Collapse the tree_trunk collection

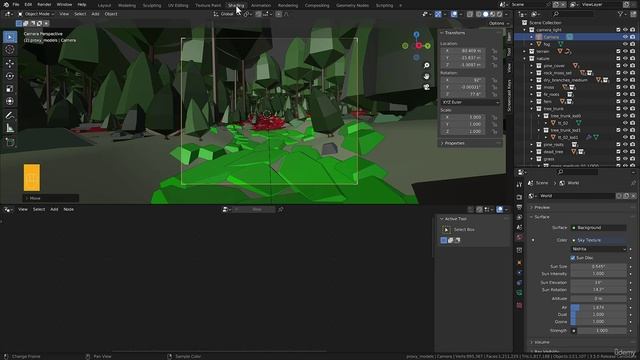532,109
